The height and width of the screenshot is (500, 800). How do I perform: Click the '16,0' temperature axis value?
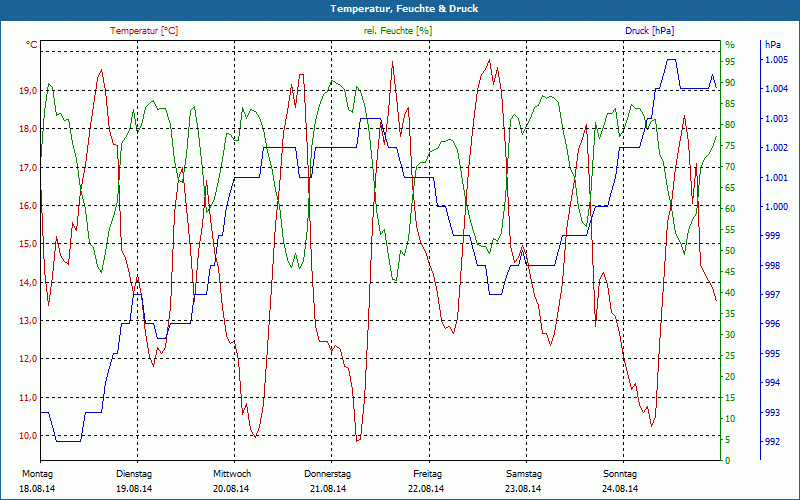[x=29, y=206]
